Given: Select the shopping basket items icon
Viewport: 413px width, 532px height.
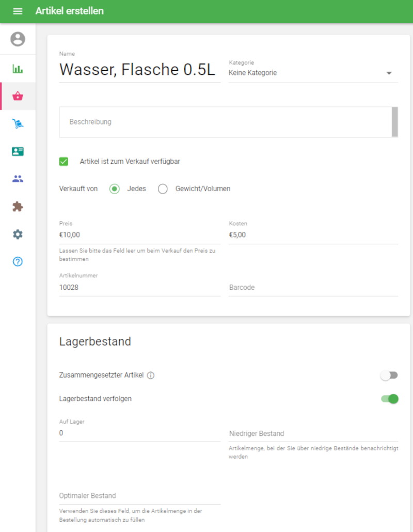Looking at the screenshot, I should 18,96.
